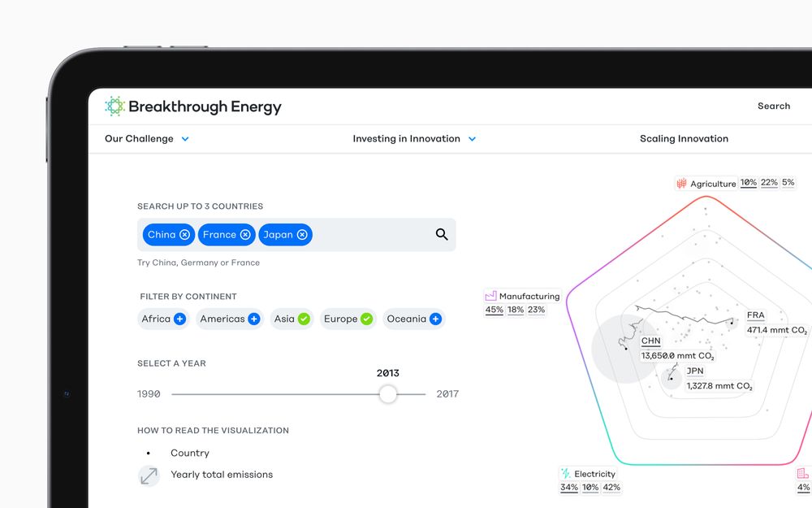Click the Breakthrough Energy logo icon
This screenshot has height=508, width=812.
click(x=114, y=106)
